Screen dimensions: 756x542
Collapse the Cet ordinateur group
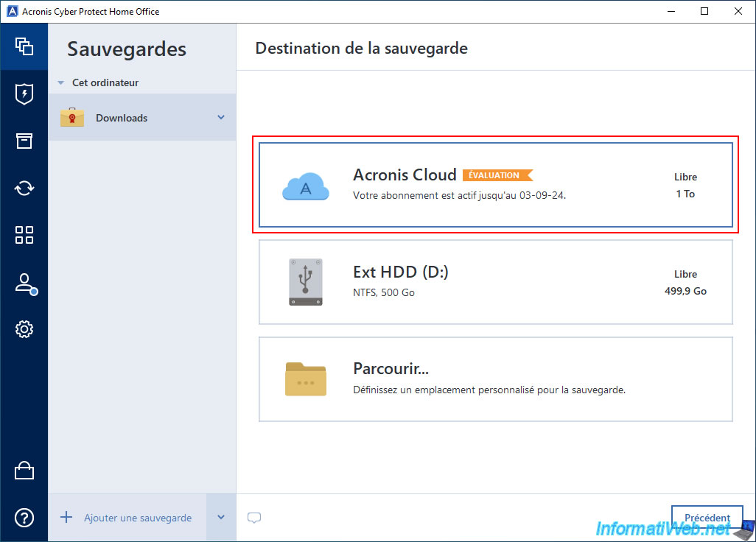[60, 83]
